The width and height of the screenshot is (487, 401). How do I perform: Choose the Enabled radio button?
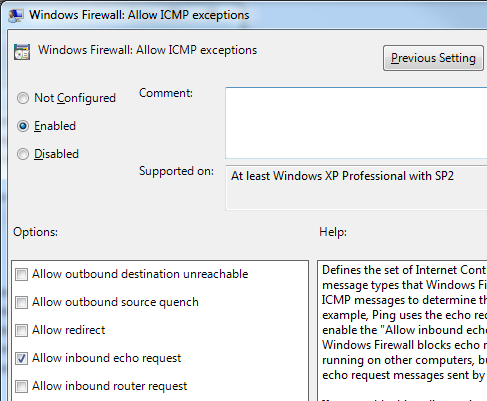(x=23, y=126)
